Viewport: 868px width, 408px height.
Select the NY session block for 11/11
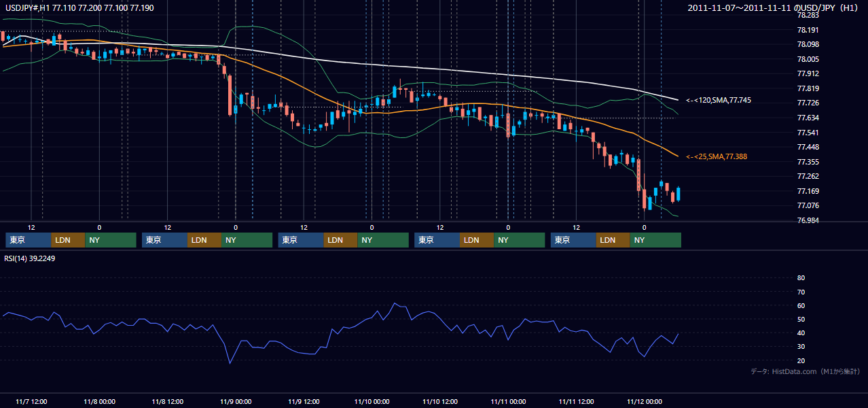(655, 240)
